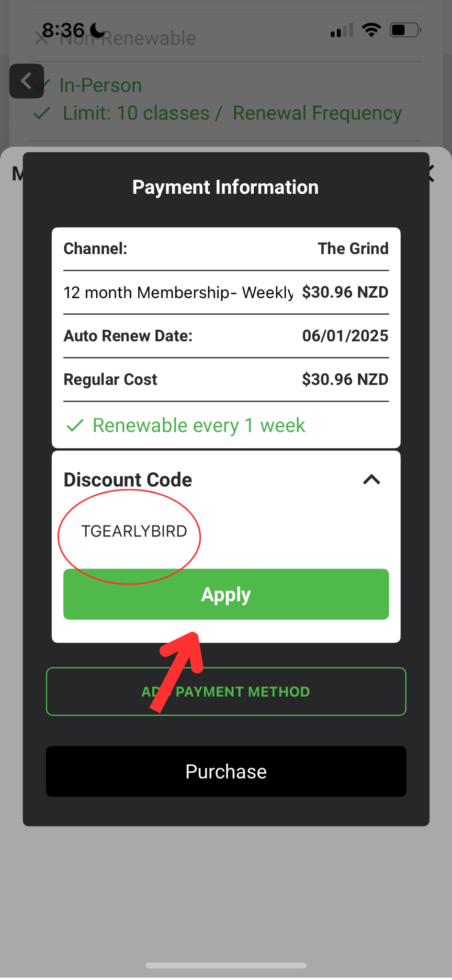Screen dimensions: 452x980
Task: Tap the Payment Information title
Action: [x=226, y=187]
